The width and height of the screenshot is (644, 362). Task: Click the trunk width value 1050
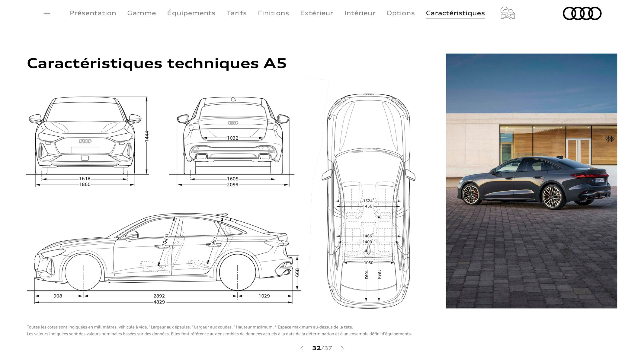coord(369,263)
